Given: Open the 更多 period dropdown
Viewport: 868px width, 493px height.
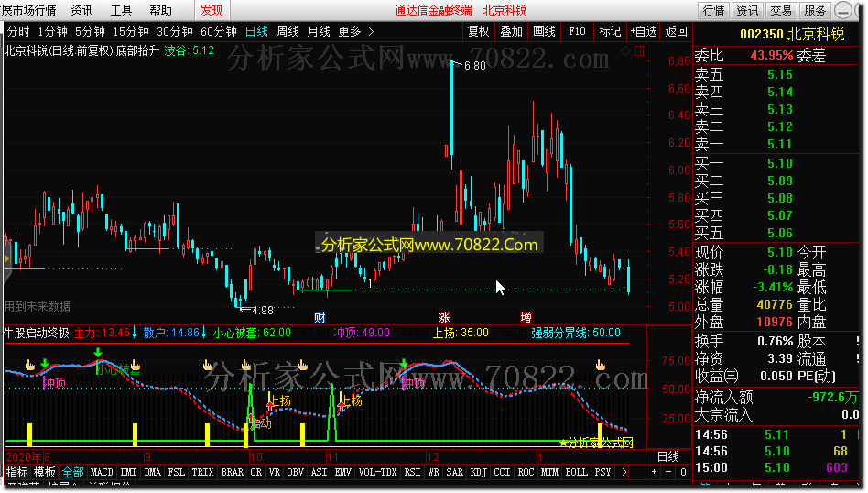Looking at the screenshot, I should [349, 31].
